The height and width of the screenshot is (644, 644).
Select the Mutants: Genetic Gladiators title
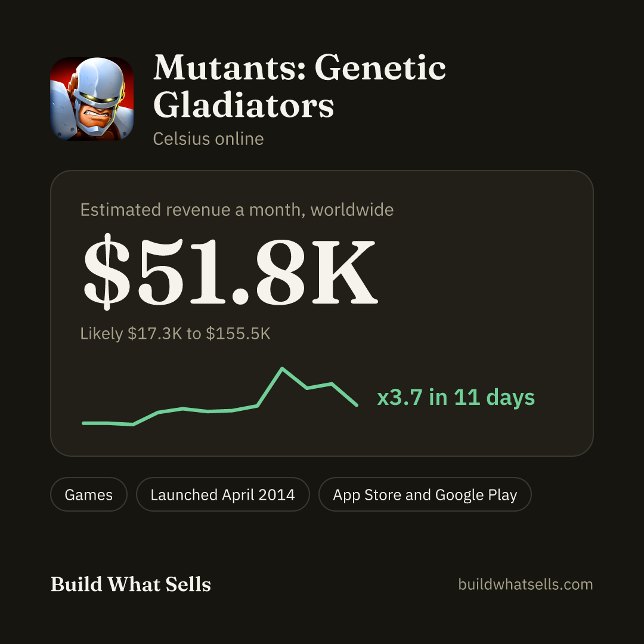299,86
